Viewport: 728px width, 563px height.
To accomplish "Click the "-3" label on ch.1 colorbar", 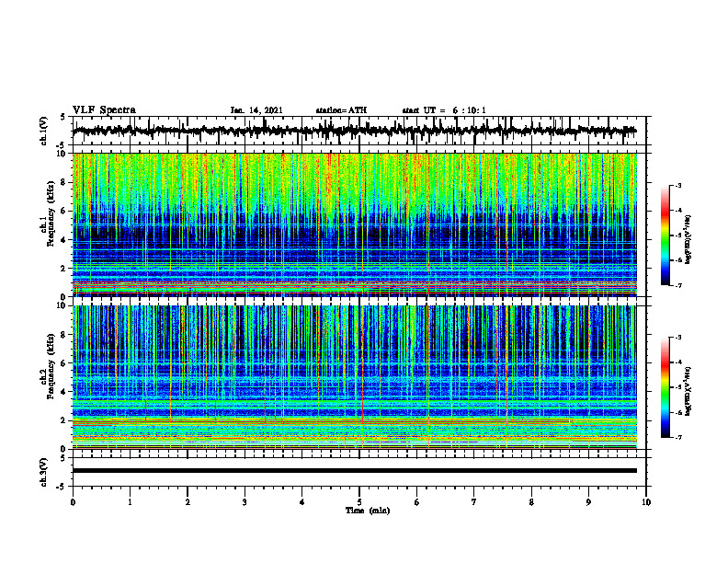I will tap(677, 185).
